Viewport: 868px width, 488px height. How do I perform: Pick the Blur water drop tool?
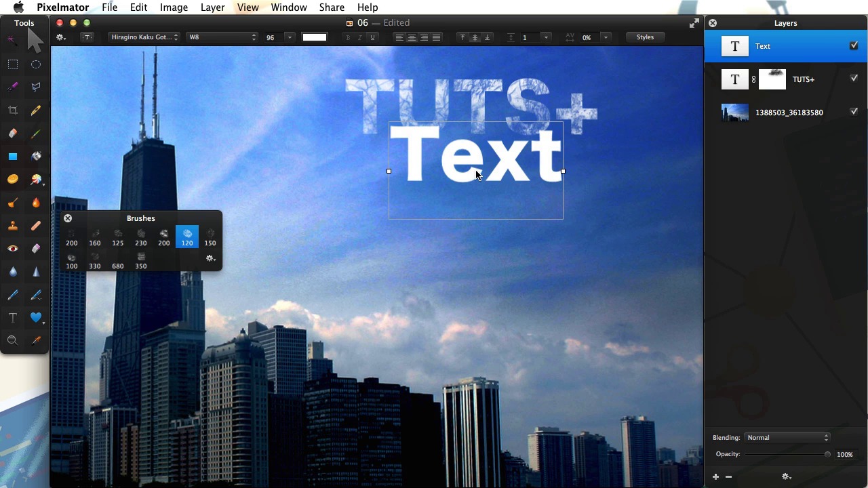[x=12, y=272]
